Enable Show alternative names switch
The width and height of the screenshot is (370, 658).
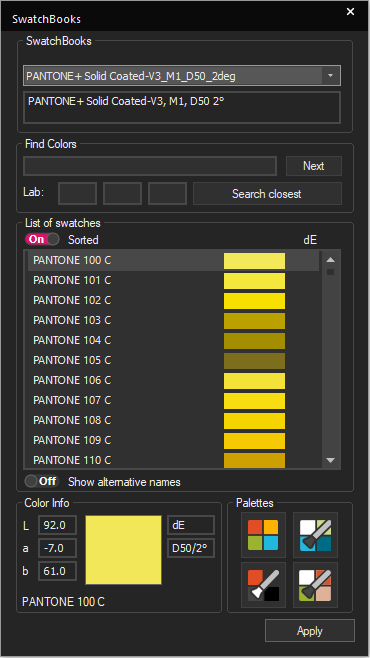coord(42,481)
